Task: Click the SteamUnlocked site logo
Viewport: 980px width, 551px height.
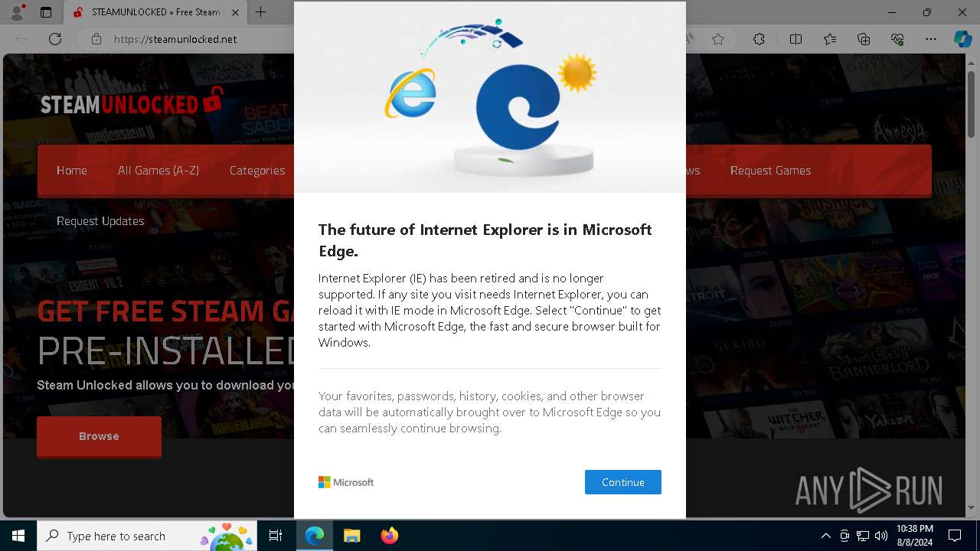Action: pyautogui.click(x=132, y=102)
